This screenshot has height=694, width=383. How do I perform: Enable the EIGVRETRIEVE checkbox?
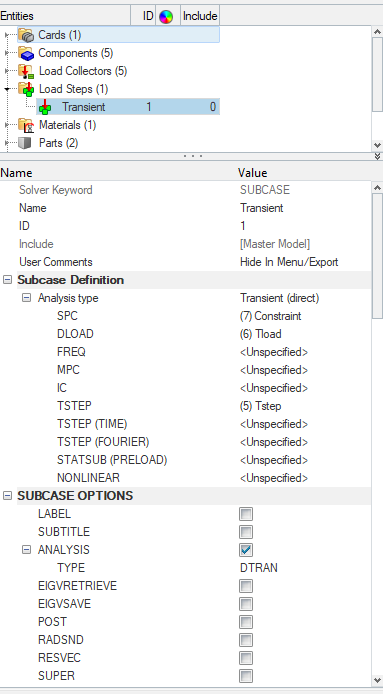(246, 586)
